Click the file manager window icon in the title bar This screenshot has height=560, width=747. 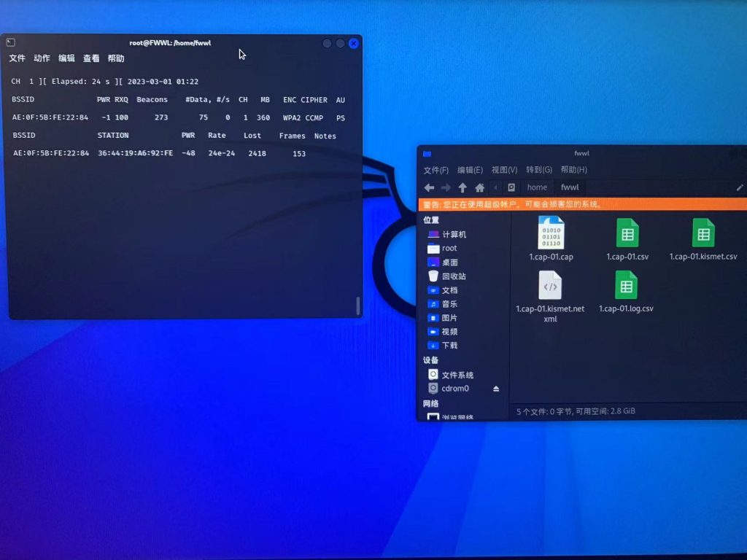(427, 153)
